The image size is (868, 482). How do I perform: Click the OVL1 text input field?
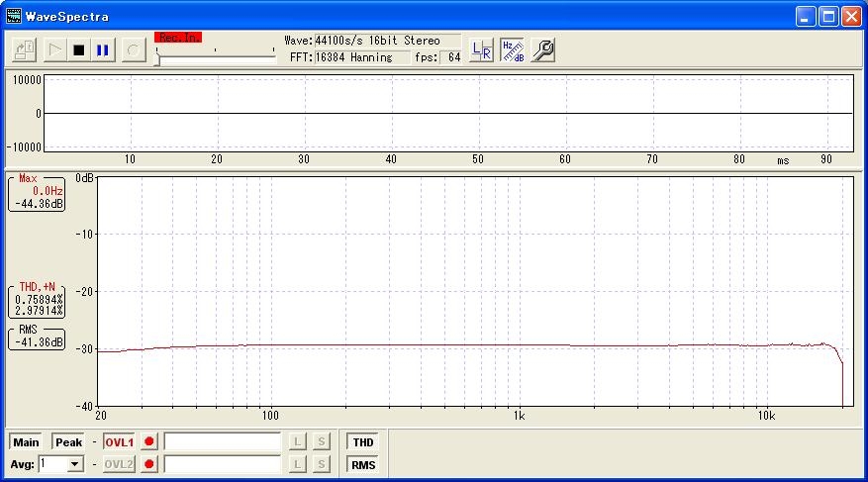point(223,442)
